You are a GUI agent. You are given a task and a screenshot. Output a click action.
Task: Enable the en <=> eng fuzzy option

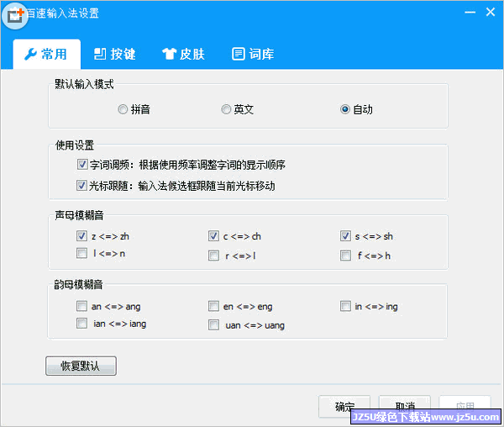213,306
